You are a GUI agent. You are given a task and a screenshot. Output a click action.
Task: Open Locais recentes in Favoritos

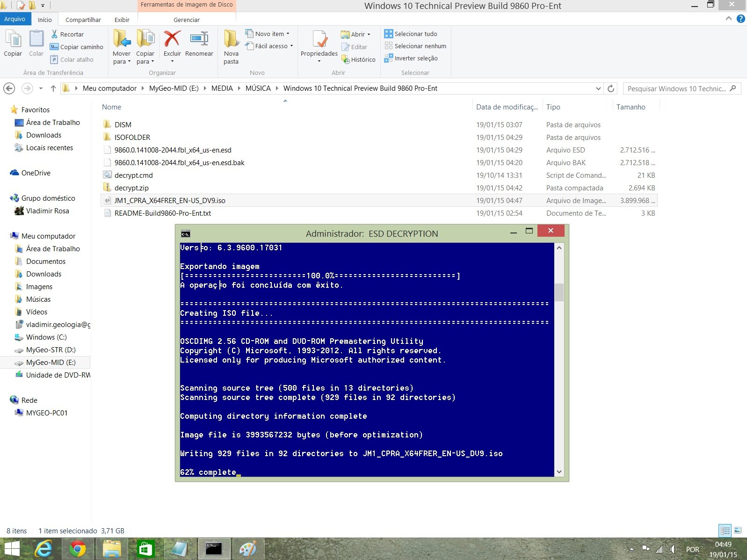tap(49, 148)
